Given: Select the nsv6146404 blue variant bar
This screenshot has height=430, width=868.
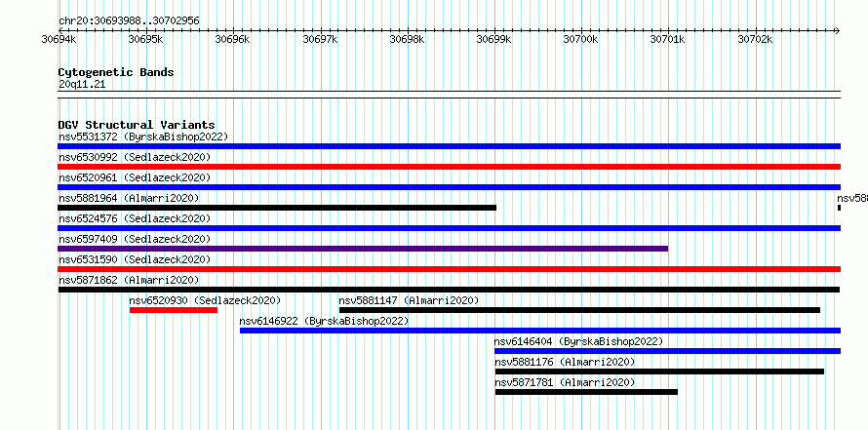Looking at the screenshot, I should click(x=668, y=351).
